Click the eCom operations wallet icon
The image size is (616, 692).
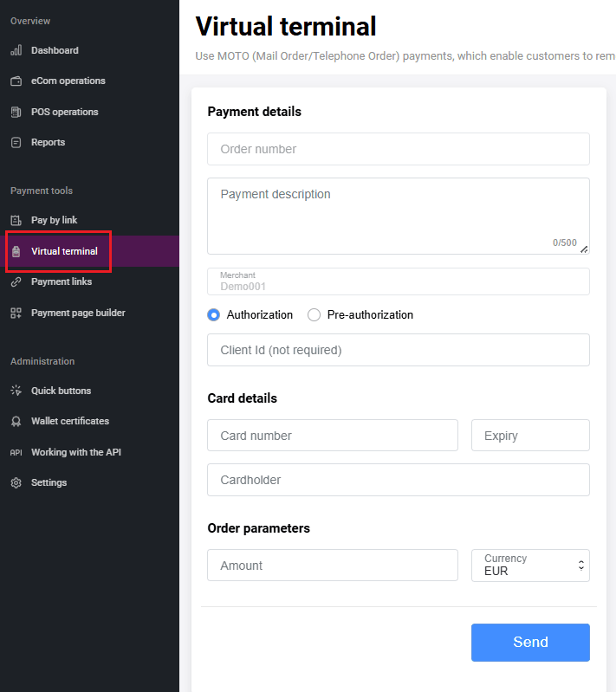(16, 81)
